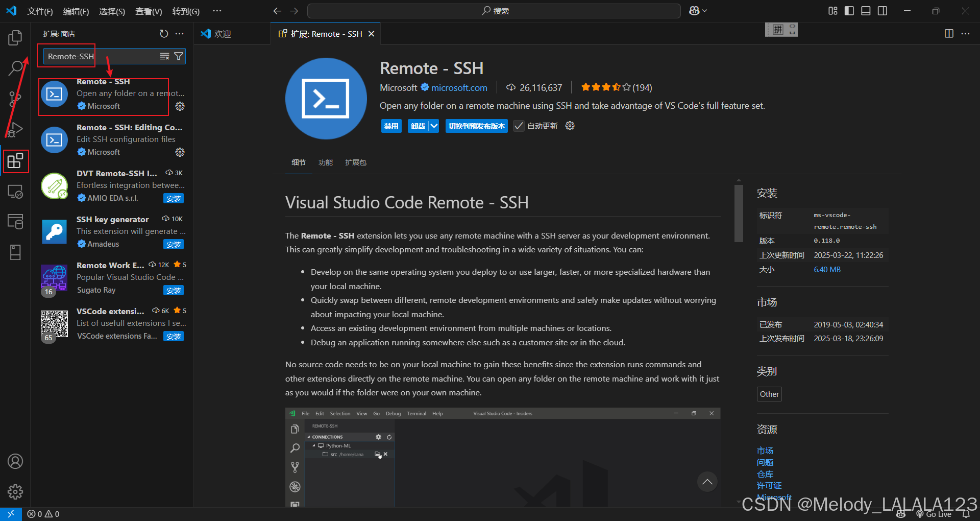This screenshot has width=980, height=521.
Task: Expand the Copilot dropdown chevron
Action: point(705,11)
